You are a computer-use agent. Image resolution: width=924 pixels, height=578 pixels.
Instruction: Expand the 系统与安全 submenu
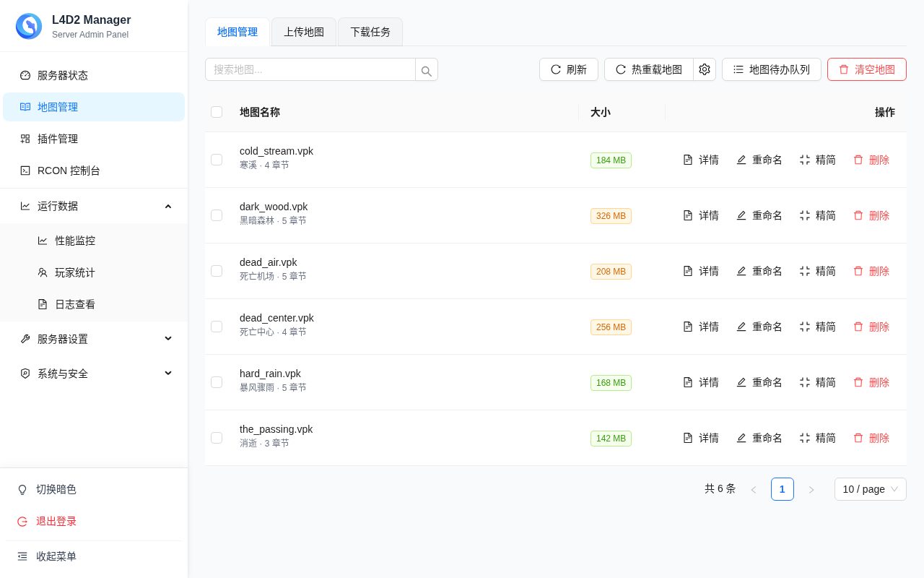[94, 374]
